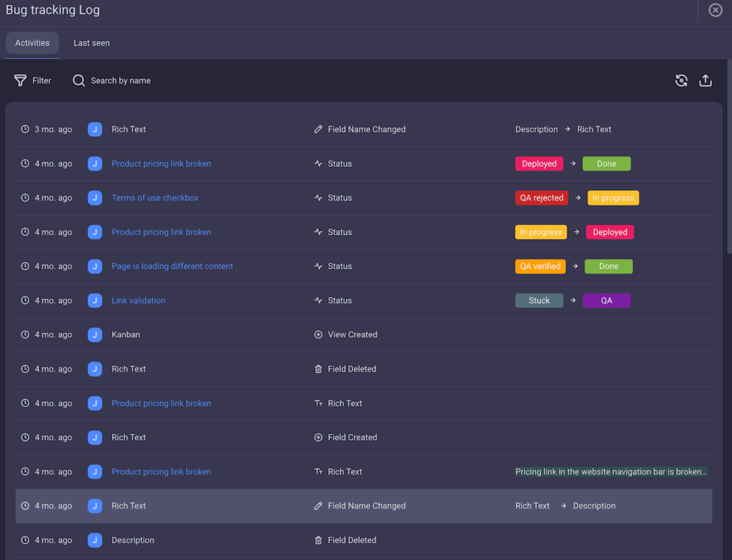Switch to the Last seen tab
The image size is (732, 560).
coord(91,43)
